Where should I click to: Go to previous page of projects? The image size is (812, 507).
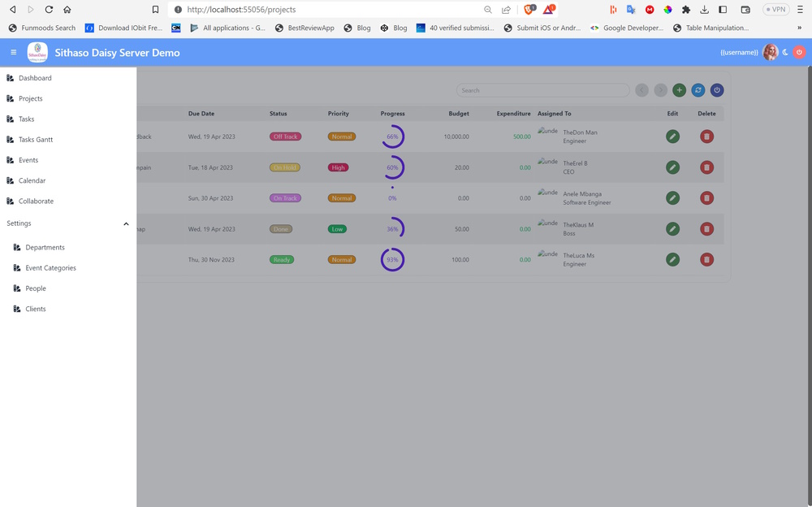(x=641, y=90)
